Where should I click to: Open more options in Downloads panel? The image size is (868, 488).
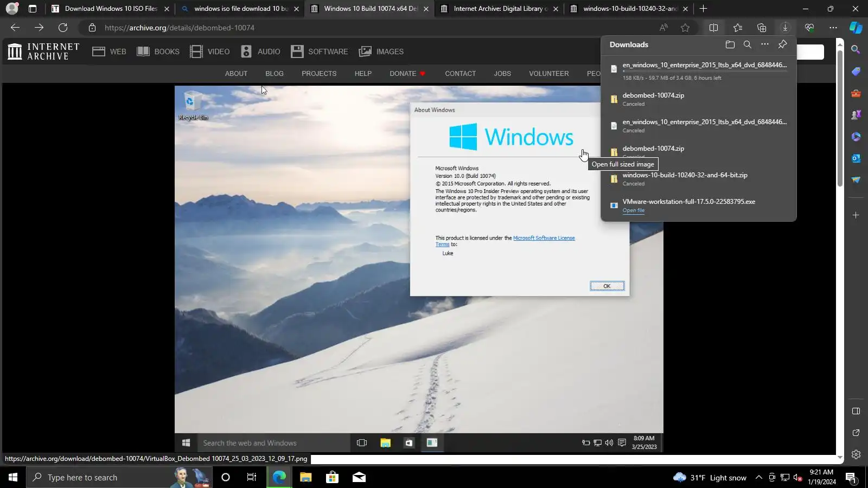pyautogui.click(x=765, y=44)
